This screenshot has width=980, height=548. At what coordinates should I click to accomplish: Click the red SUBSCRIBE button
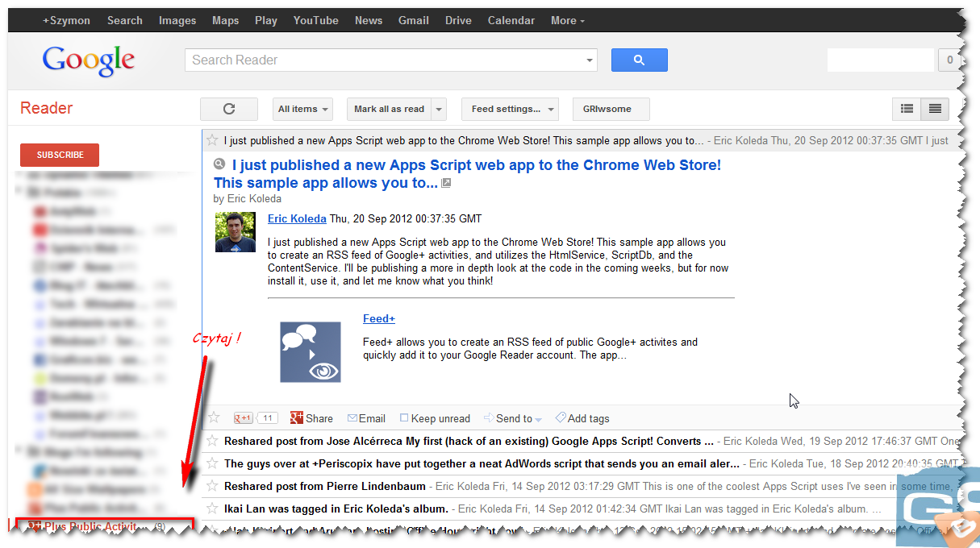[x=60, y=155]
